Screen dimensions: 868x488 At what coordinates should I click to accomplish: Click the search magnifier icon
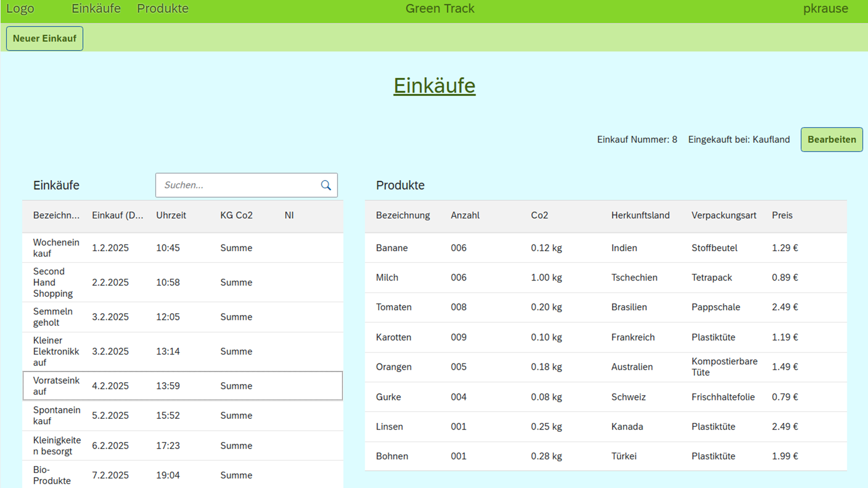point(325,185)
